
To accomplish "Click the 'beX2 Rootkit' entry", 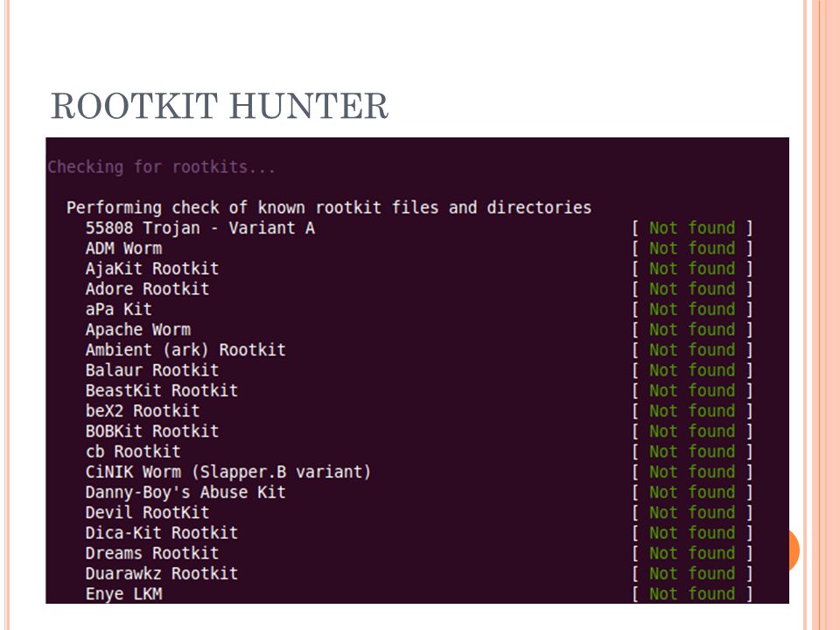I will (x=143, y=411).
